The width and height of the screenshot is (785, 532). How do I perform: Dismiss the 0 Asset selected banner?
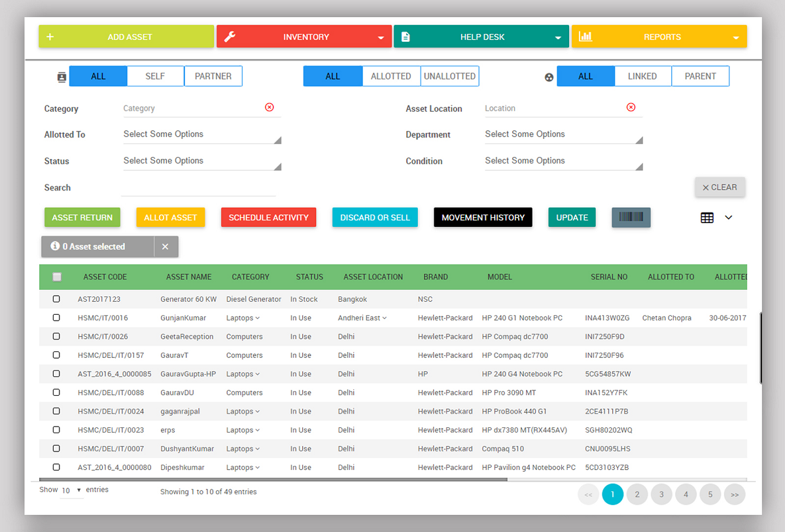point(166,247)
